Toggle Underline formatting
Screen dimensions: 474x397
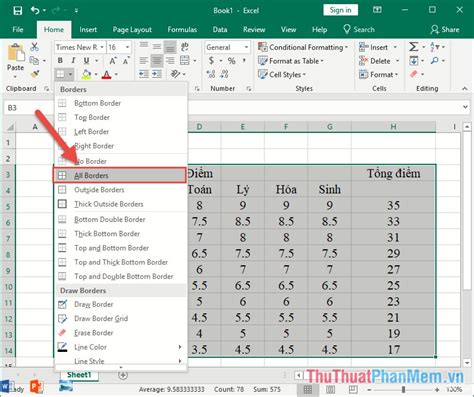click(x=86, y=61)
